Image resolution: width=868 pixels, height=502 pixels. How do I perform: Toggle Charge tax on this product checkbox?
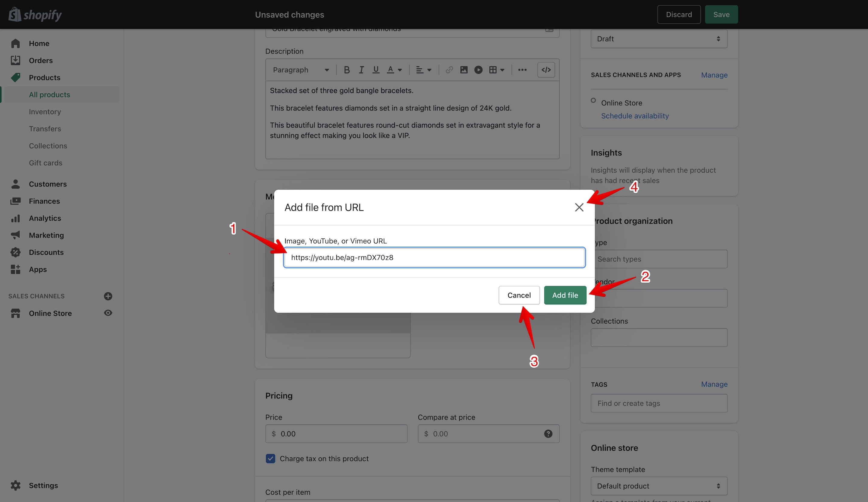(270, 459)
